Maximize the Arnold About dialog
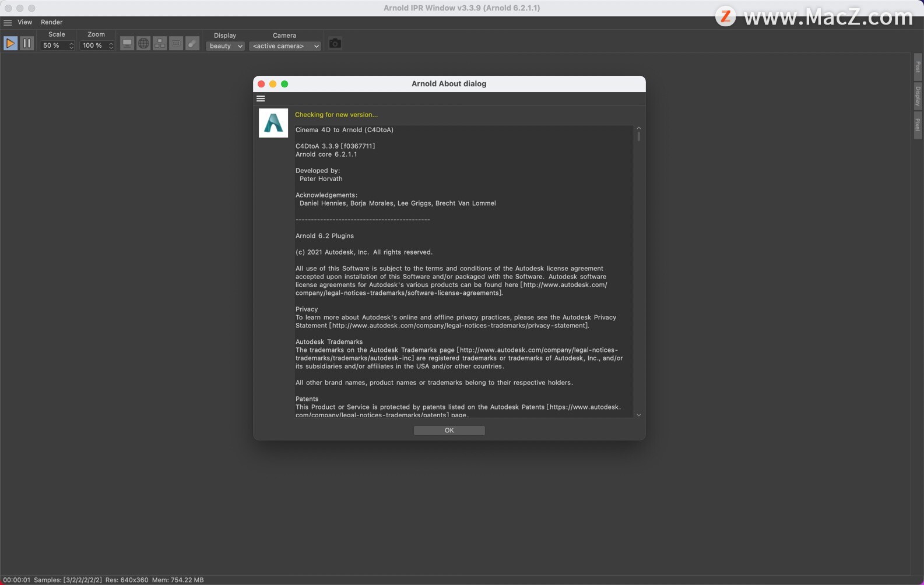924x585 pixels. coord(284,84)
